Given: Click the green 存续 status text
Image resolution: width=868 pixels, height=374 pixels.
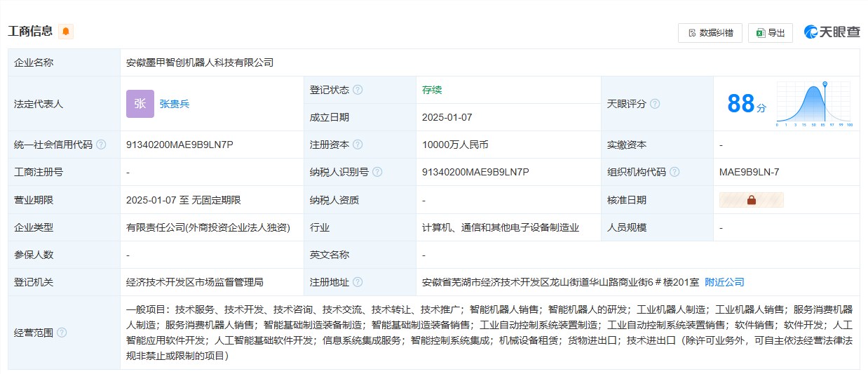Looking at the screenshot, I should [432, 90].
